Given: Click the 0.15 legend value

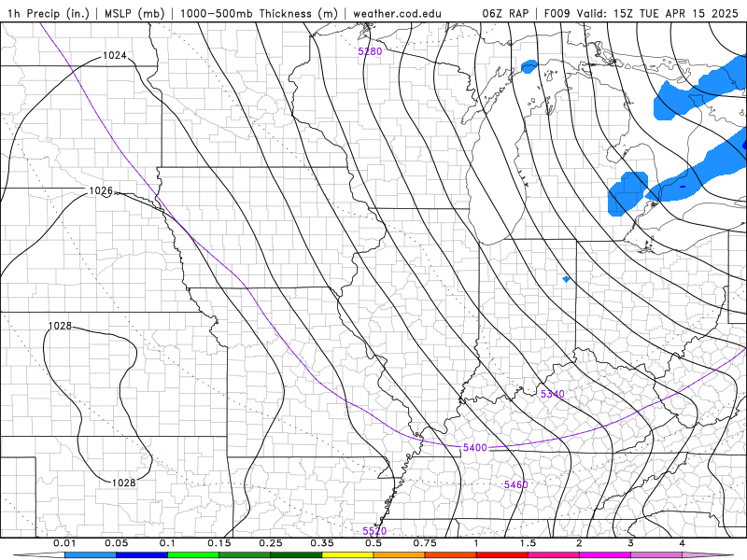Looking at the screenshot, I should click(x=219, y=543).
